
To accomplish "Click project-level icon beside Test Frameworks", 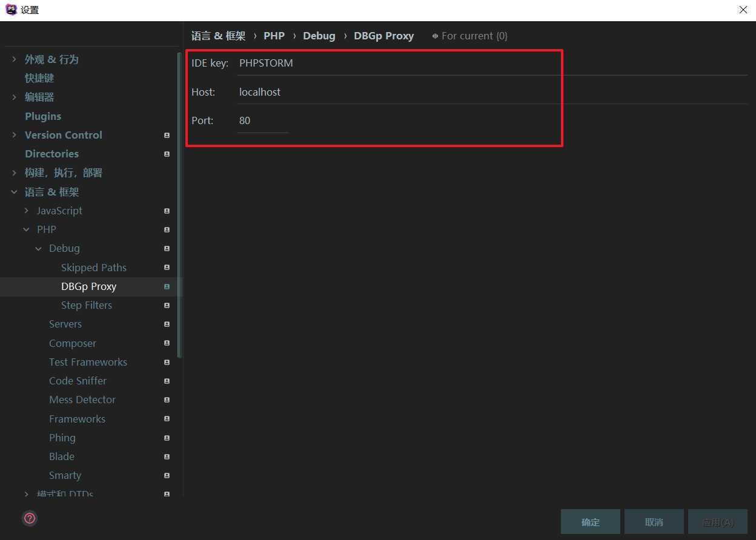I will click(x=167, y=363).
